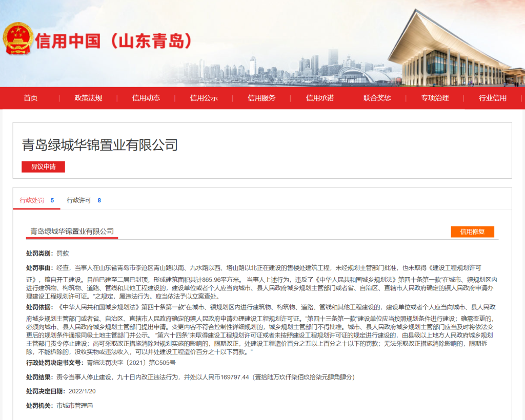This screenshot has width=525, height=420.
Task: Click the company name page heading
Action: click(x=100, y=145)
